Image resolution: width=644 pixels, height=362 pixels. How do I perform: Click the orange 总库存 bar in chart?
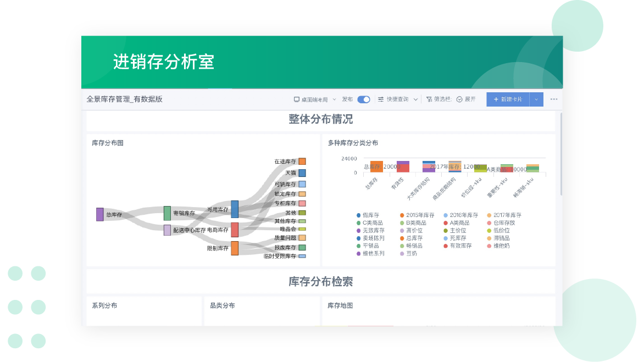(376, 167)
